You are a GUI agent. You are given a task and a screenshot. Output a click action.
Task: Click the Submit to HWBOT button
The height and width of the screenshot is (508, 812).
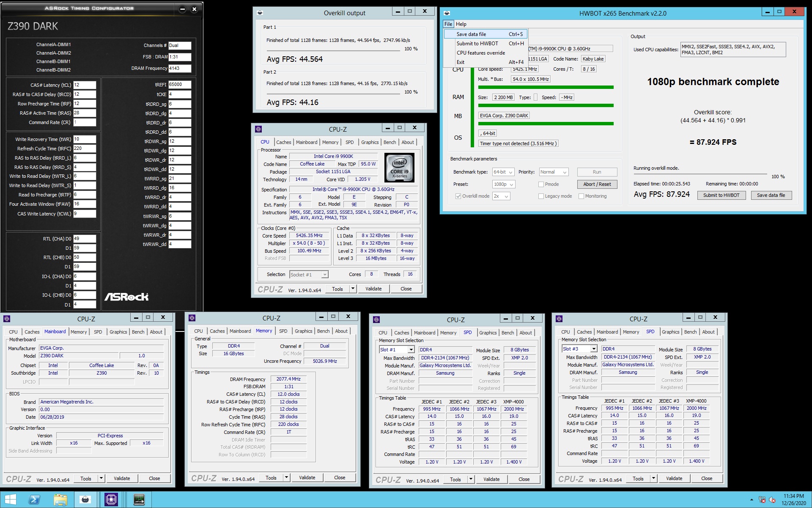[721, 196]
